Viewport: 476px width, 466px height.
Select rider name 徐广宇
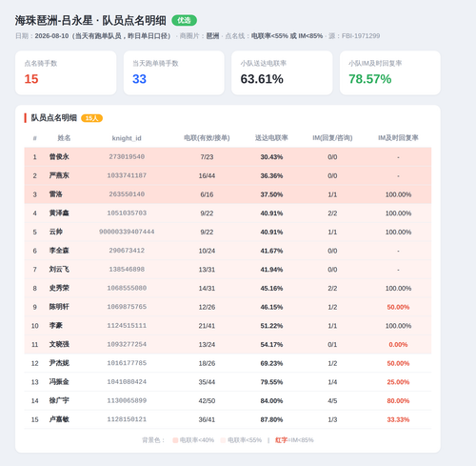click(59, 400)
